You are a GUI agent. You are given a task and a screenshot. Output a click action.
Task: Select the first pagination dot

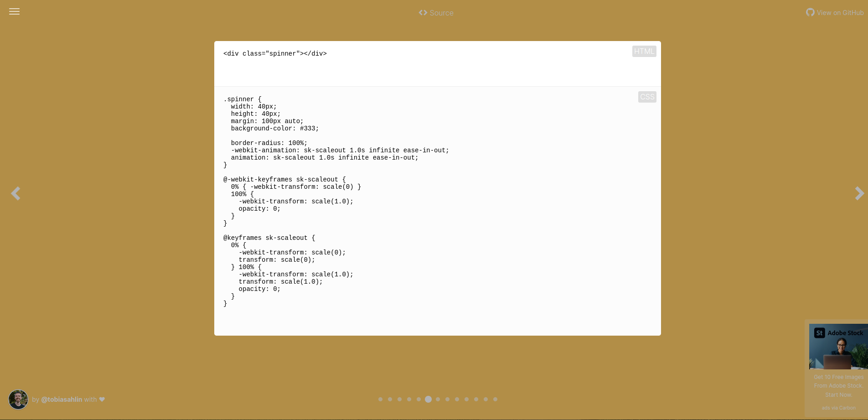click(380, 399)
